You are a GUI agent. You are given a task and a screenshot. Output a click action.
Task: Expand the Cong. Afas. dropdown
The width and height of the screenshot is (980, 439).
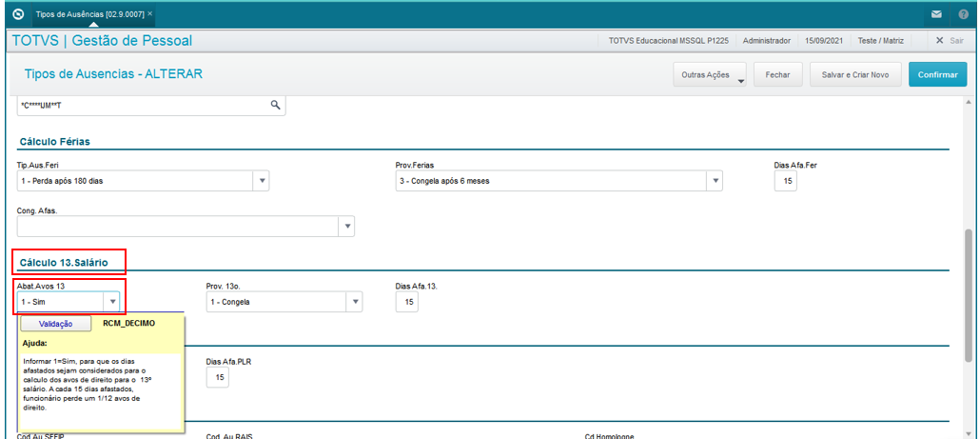(346, 227)
